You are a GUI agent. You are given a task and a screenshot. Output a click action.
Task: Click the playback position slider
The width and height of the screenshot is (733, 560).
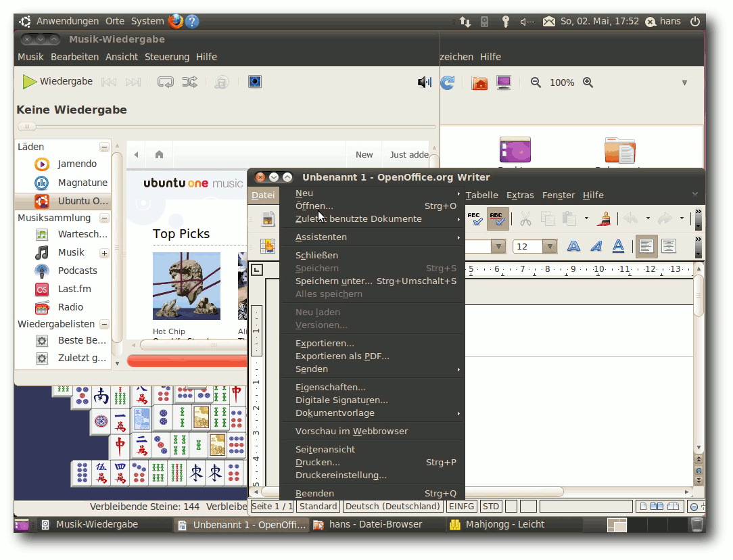pyautogui.click(x=27, y=126)
